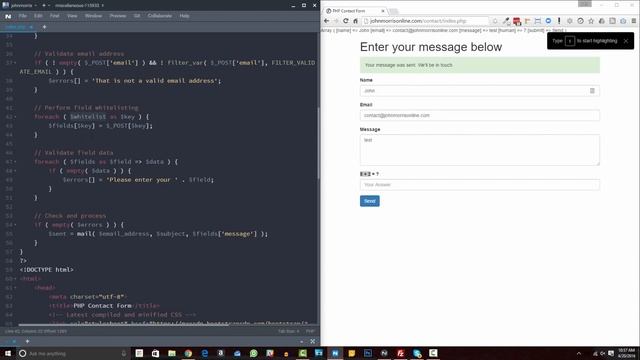The height and width of the screenshot is (360, 640).
Task: Click the Message textarea
Action: [480, 150]
